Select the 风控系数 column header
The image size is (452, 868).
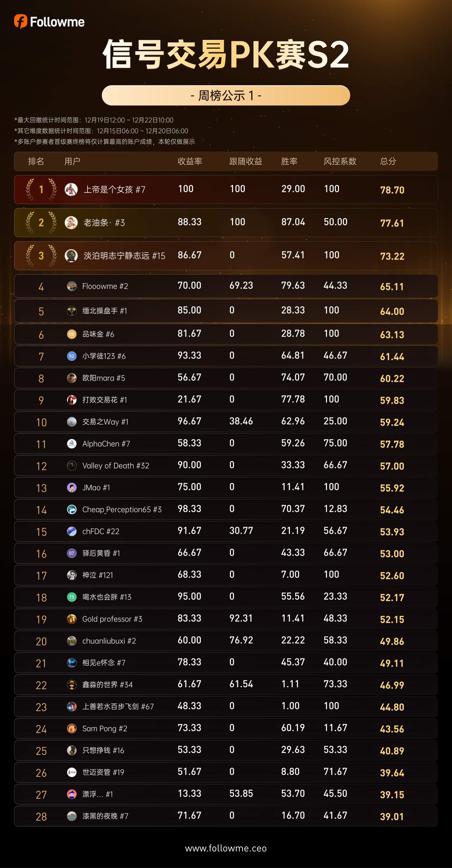pos(340,161)
